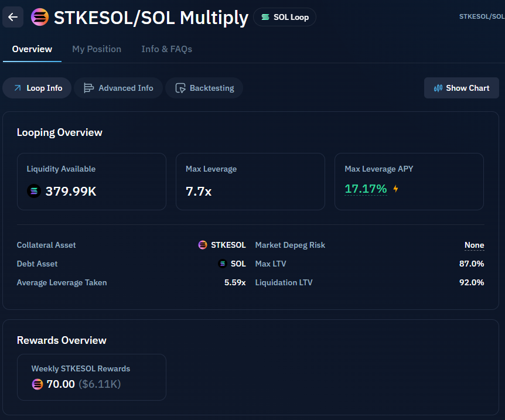
Task: Switch to Advanced Info view
Action: (118, 88)
